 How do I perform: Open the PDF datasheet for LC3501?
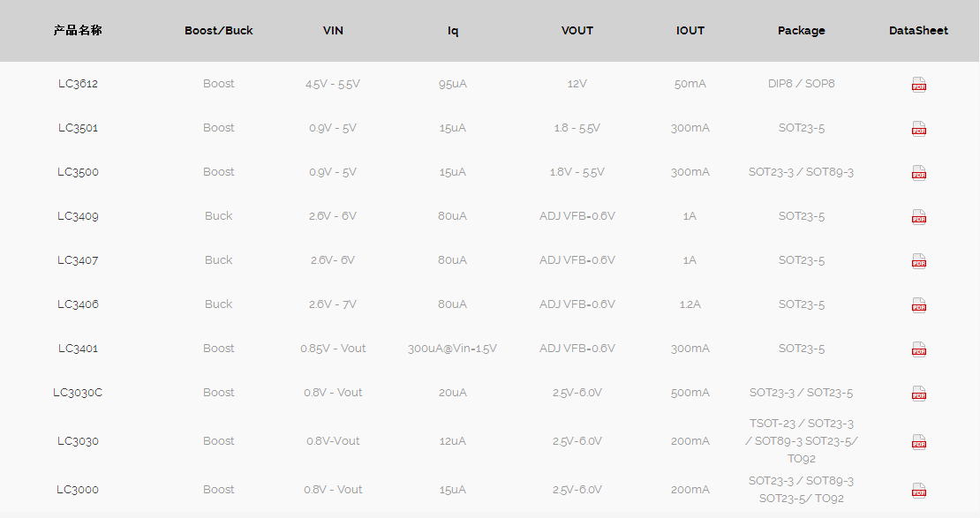click(x=919, y=129)
